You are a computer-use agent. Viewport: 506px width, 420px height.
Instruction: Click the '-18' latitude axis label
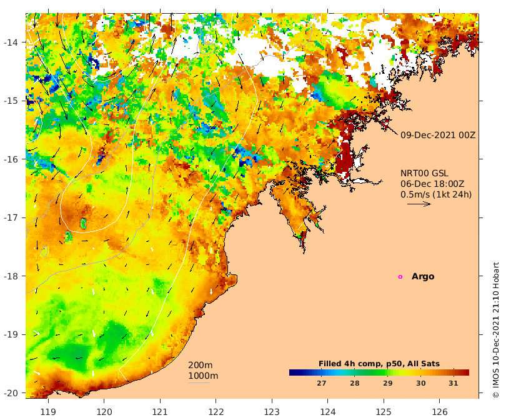[11, 276]
